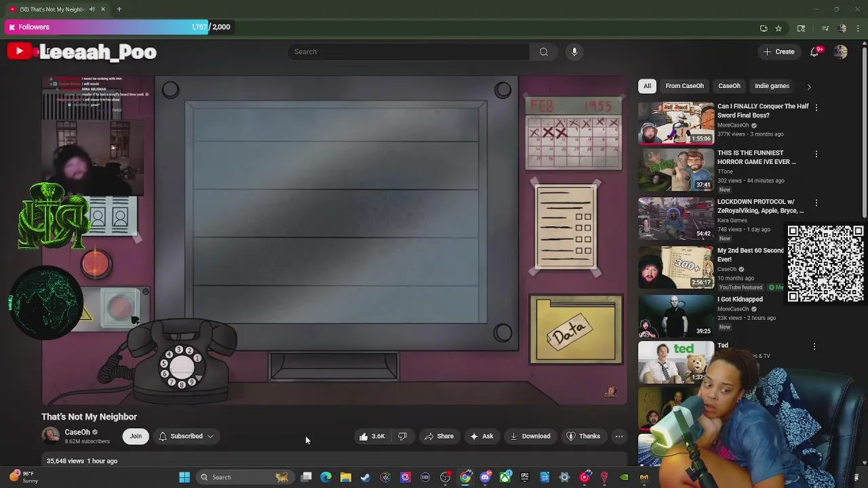
Task: Open options for Half Sword video
Action: tap(816, 107)
